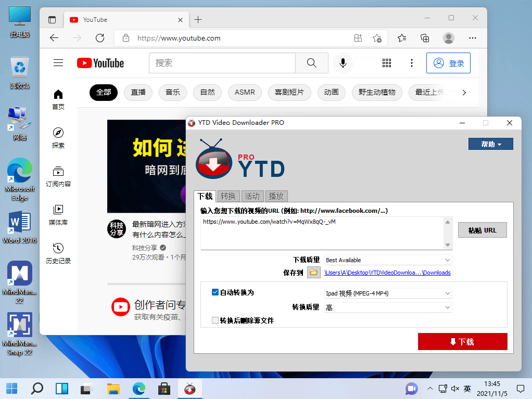Open File Explorer from the taskbar
This screenshot has height=399, width=532.
(x=113, y=389)
